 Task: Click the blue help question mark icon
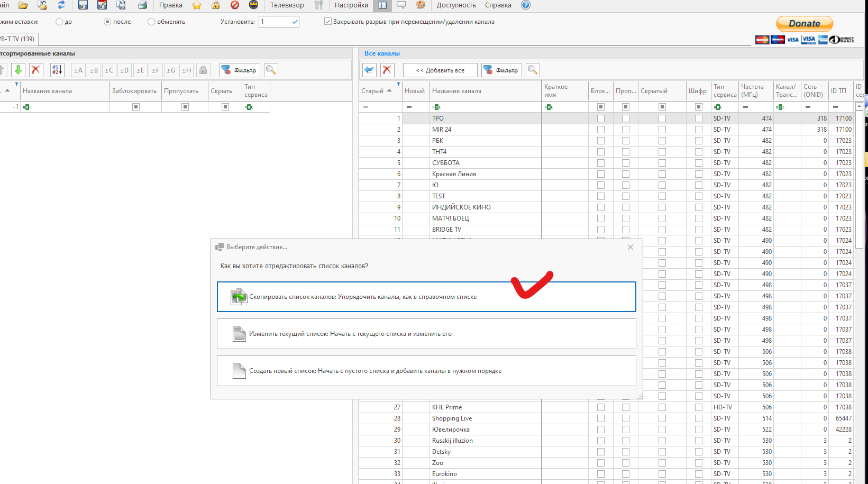pos(525,5)
